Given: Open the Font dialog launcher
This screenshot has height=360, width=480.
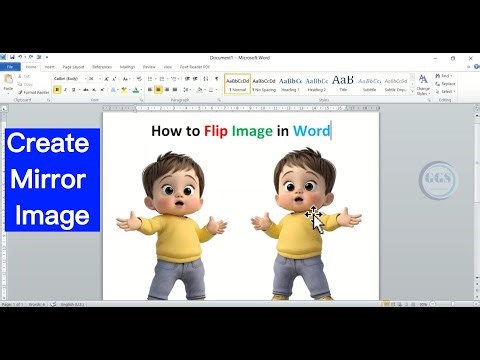Looking at the screenshot, I should pos(141,100).
